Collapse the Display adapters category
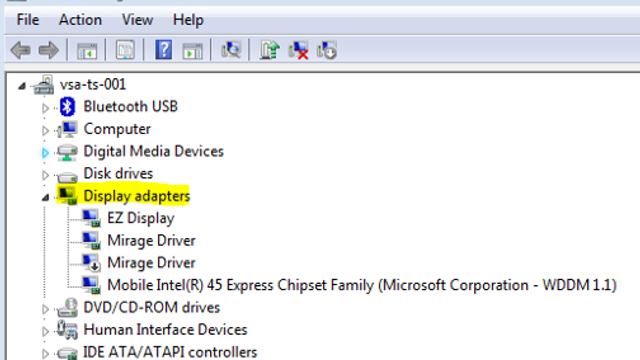This screenshot has height=360, width=640. point(45,198)
